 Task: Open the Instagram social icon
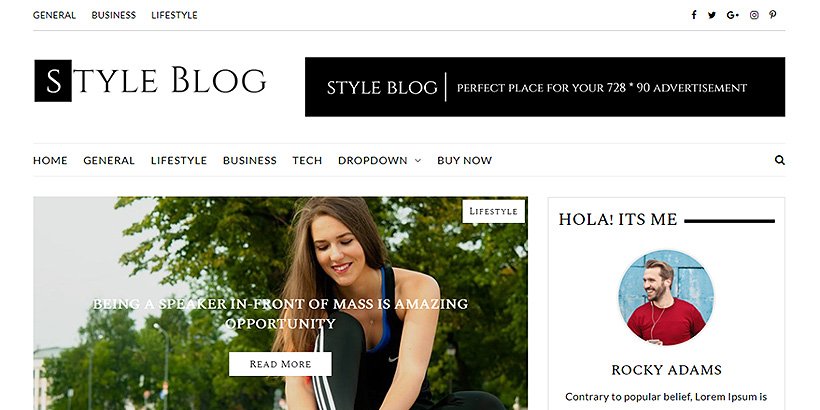pyautogui.click(x=754, y=15)
